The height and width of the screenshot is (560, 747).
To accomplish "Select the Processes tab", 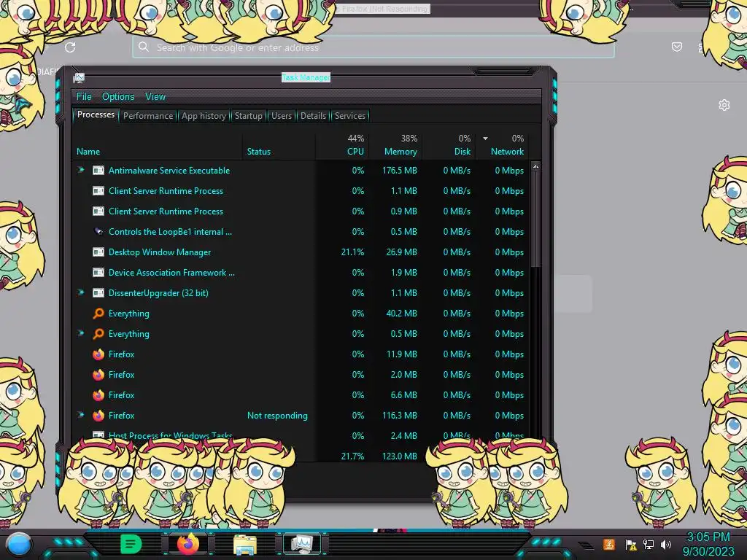I will (x=96, y=114).
